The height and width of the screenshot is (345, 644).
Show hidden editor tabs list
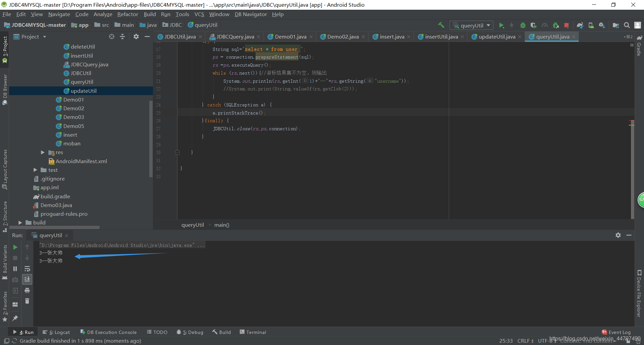tap(628, 37)
